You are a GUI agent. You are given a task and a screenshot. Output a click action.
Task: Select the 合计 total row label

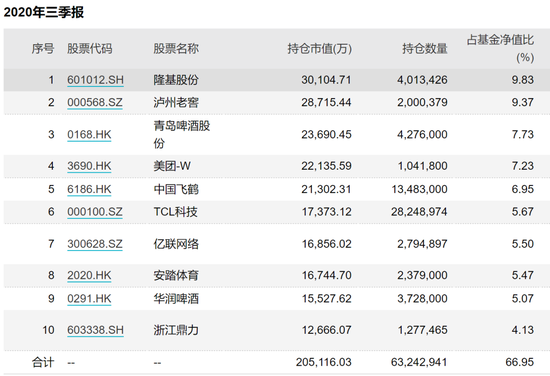(x=43, y=362)
